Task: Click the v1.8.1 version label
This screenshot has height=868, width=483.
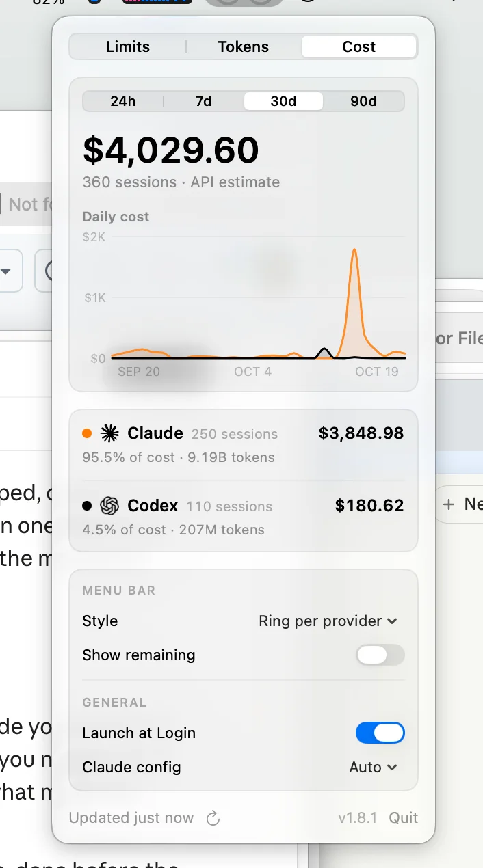Action: (357, 818)
